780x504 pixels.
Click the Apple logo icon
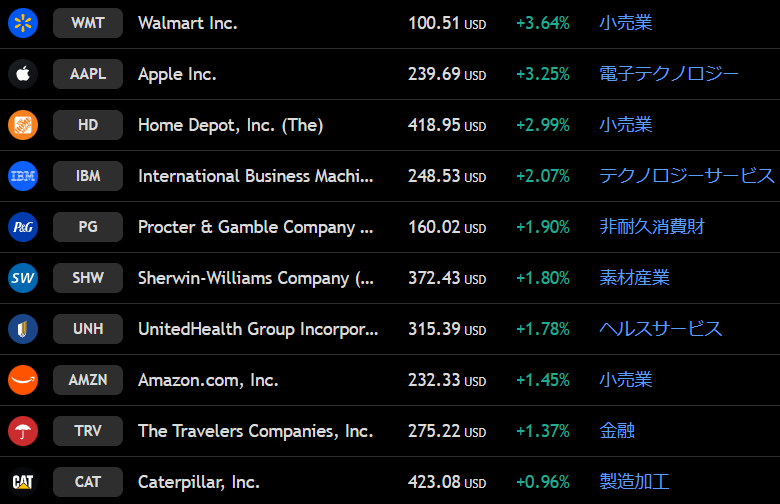click(x=23, y=74)
